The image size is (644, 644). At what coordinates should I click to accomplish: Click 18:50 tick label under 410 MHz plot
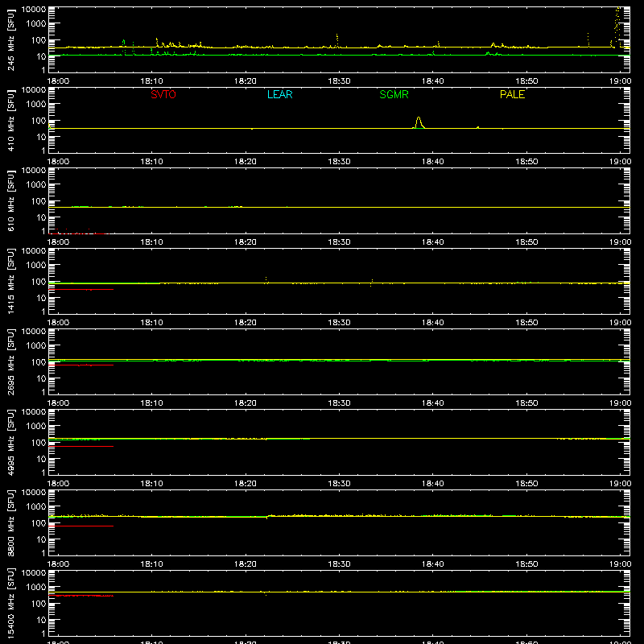(526, 162)
